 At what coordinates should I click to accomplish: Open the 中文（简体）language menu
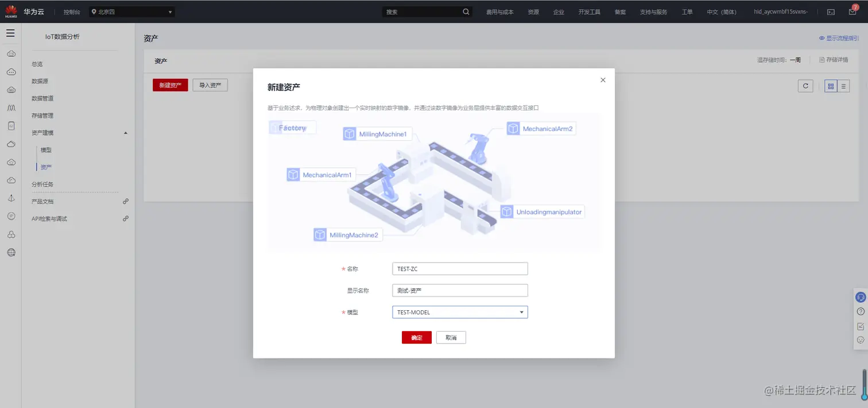721,11
